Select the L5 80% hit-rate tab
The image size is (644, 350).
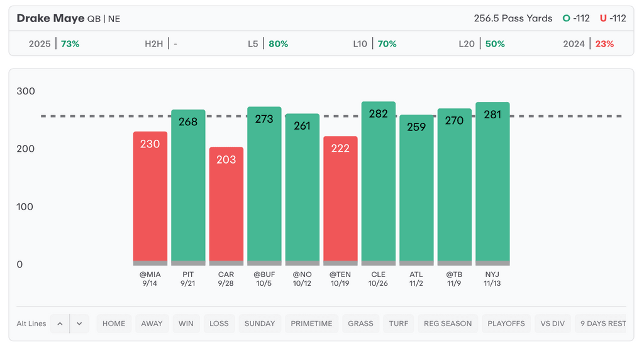coord(268,44)
